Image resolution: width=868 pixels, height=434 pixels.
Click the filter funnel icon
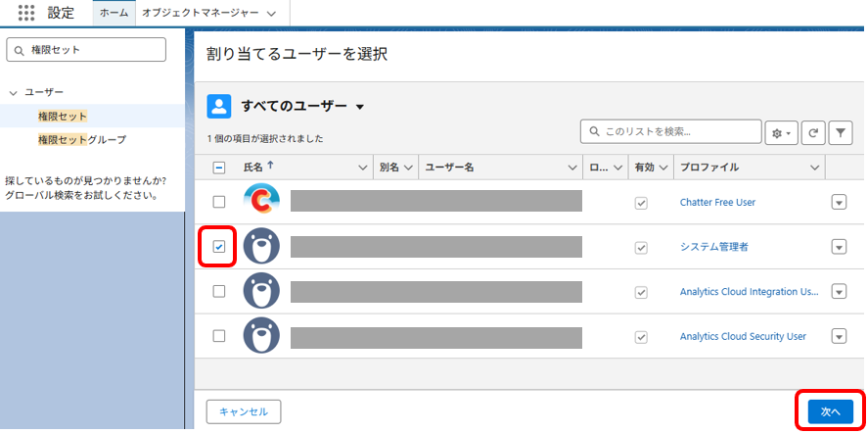840,133
